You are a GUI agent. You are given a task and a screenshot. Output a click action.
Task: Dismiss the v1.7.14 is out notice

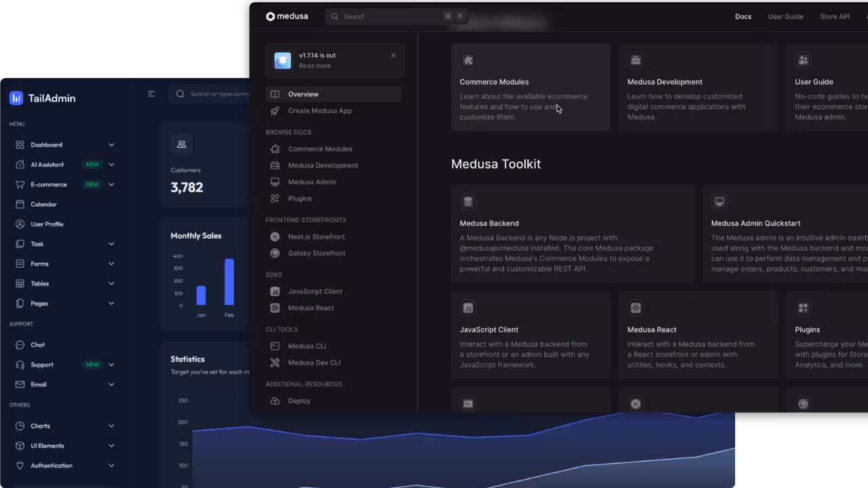tap(393, 56)
